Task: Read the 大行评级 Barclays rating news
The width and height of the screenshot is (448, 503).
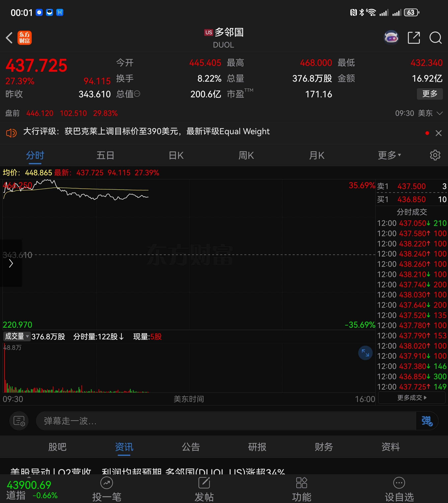Action: 146,131
